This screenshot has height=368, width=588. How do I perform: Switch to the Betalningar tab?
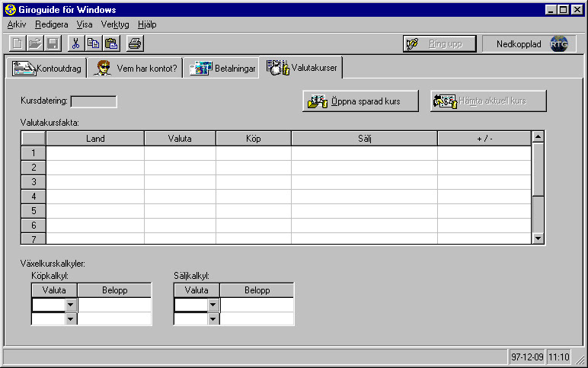[221, 69]
